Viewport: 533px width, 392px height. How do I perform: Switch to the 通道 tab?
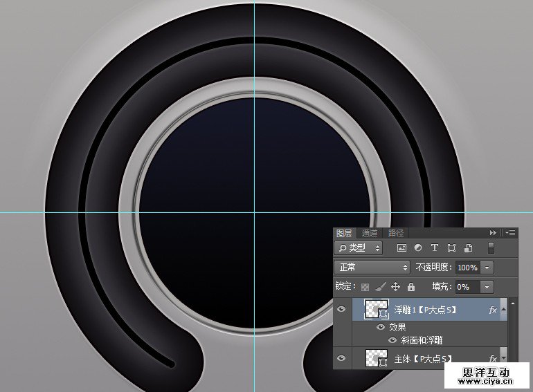(x=370, y=233)
